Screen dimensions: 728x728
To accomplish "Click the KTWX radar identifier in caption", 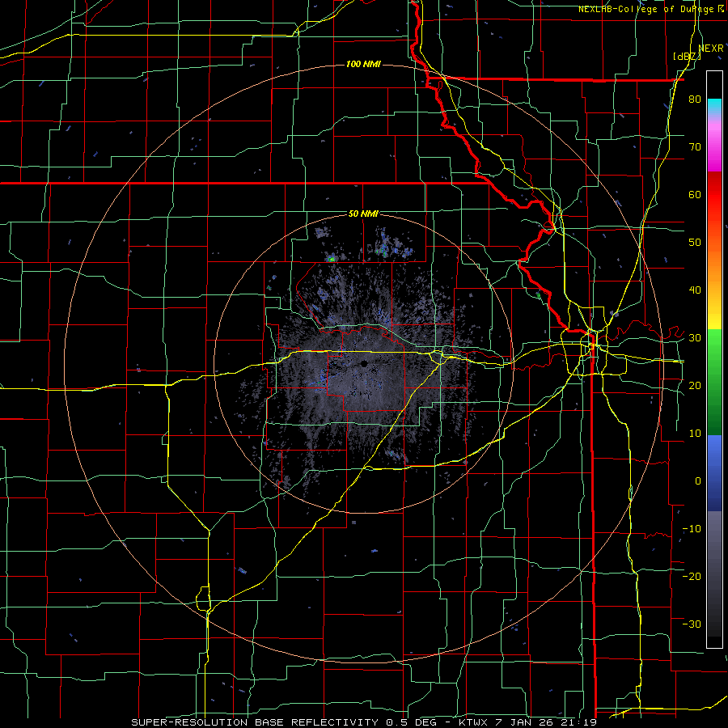I will pyautogui.click(x=473, y=722).
